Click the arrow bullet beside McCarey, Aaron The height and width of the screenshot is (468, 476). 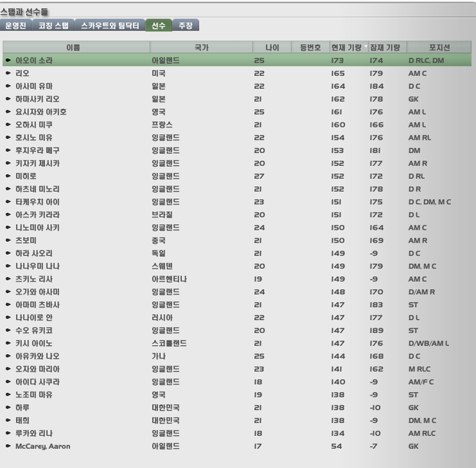[8, 446]
